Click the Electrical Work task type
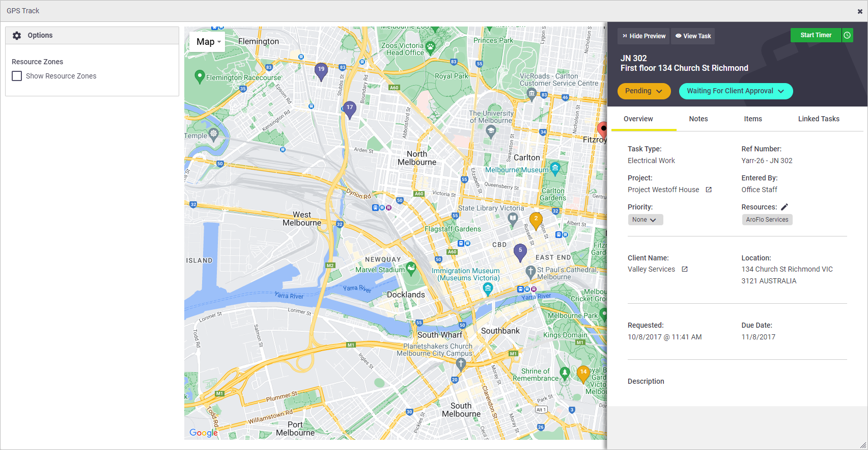868x450 pixels. pos(651,161)
